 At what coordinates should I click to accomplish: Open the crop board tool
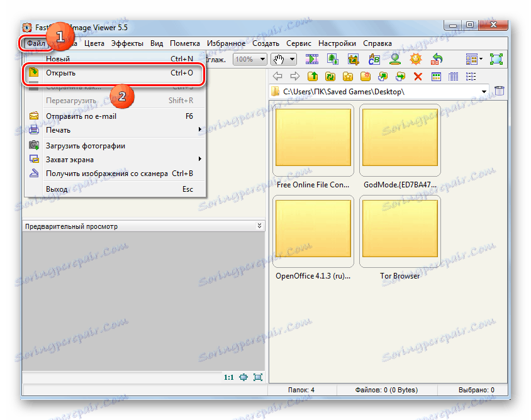click(353, 59)
